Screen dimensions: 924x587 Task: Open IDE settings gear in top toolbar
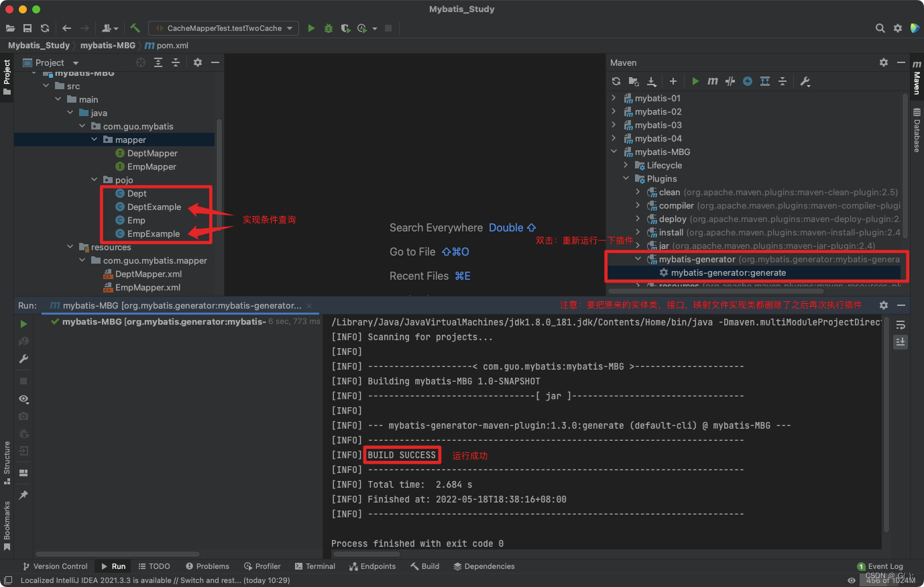(898, 28)
